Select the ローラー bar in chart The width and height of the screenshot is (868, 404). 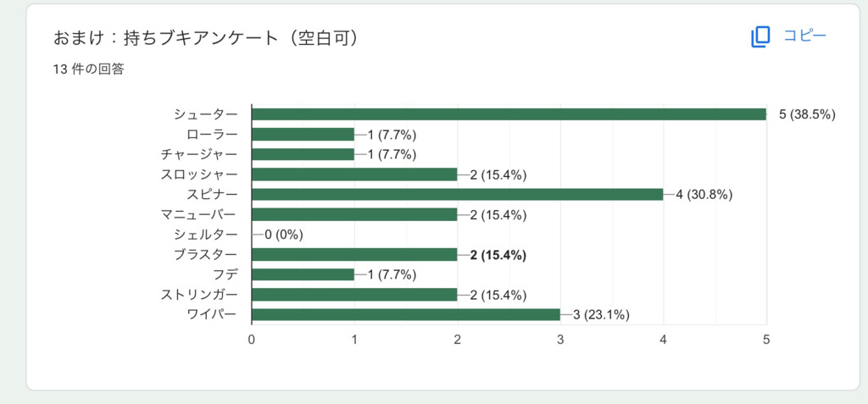coord(303,134)
